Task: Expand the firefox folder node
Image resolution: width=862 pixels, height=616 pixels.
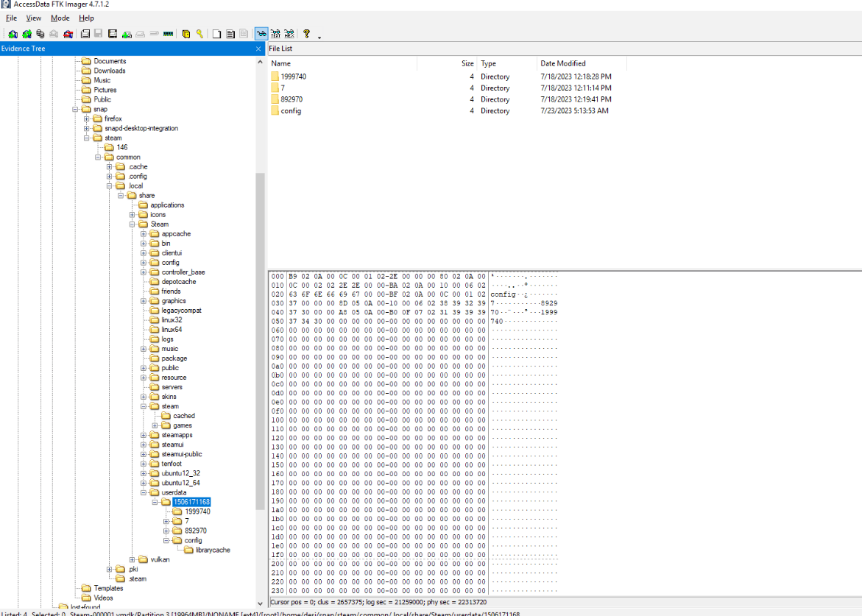Action: (86, 118)
